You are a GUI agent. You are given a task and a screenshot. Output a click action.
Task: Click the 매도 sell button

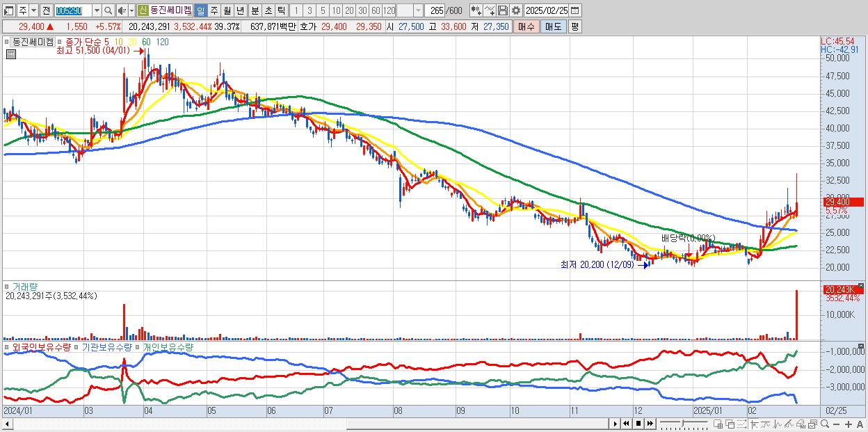(x=553, y=26)
